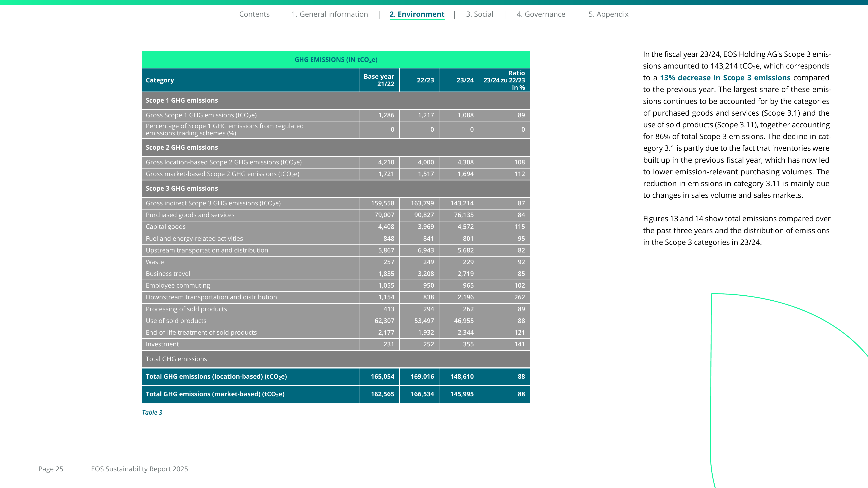The width and height of the screenshot is (868, 488).
Task: Click the value 145,995 market-based total
Action: click(x=462, y=394)
